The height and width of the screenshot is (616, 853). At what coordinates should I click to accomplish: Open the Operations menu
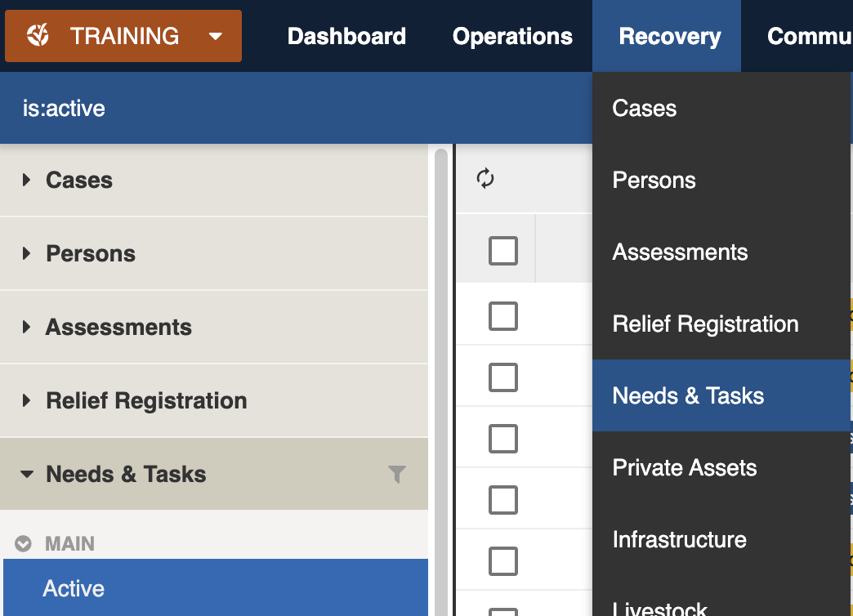512,36
